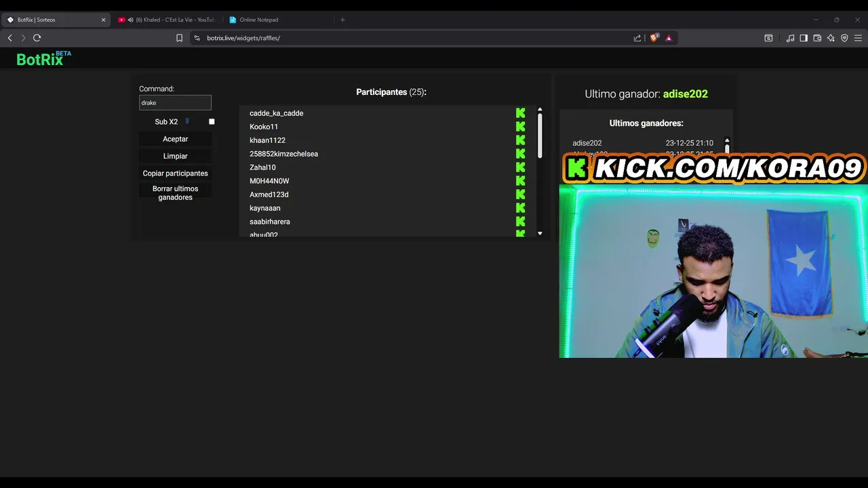The width and height of the screenshot is (868, 488).
Task: Open Brave Shields lion icon
Action: 654,38
